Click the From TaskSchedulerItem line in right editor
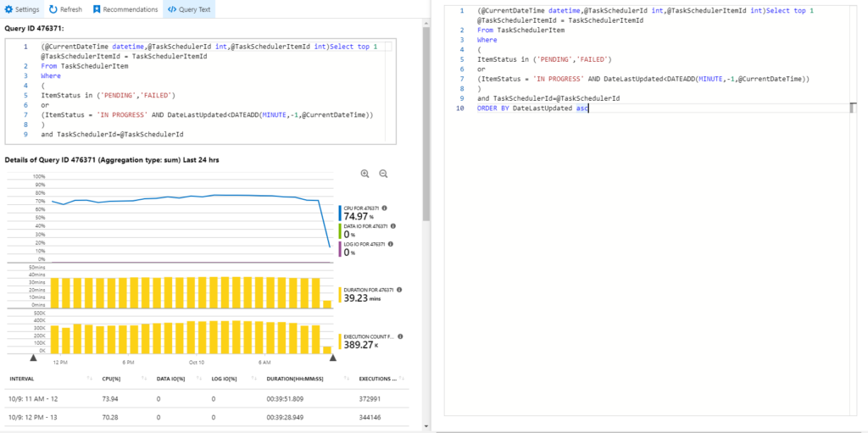 click(520, 31)
